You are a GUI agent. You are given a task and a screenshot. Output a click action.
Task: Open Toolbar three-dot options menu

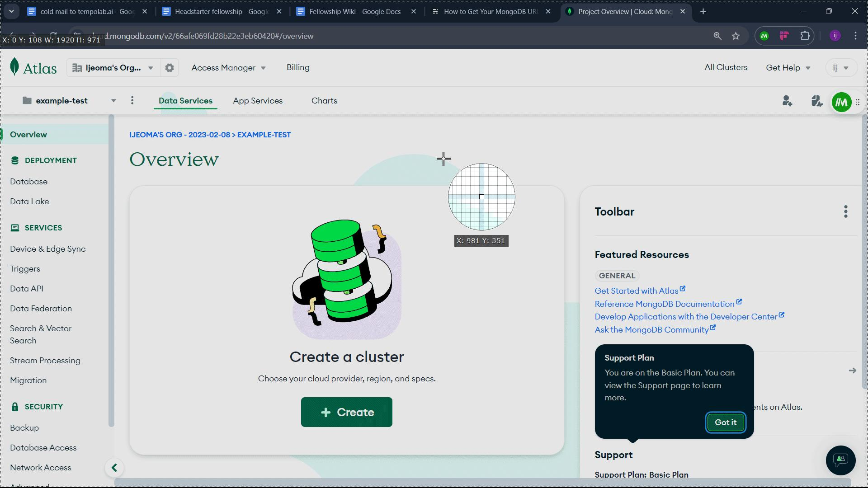[x=845, y=211]
